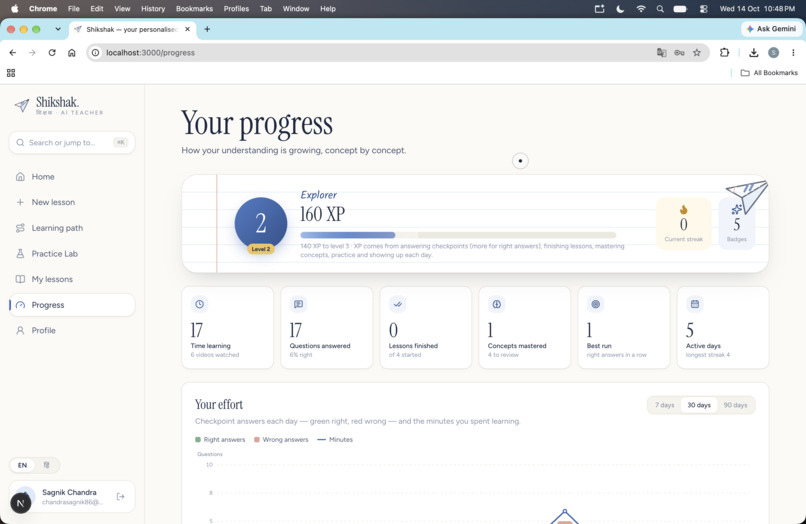Close the Shikshak tab
Screen dimensions: 806x524
pyautogui.click(x=187, y=29)
